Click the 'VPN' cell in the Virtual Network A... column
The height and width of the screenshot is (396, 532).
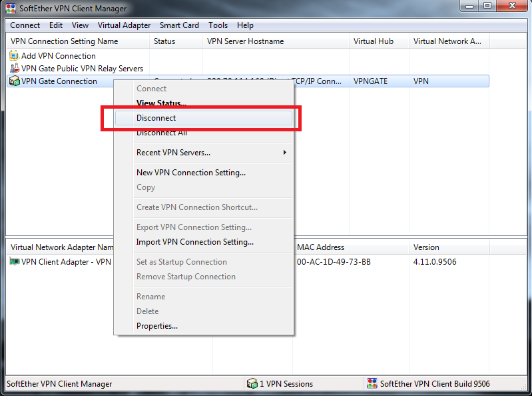[x=421, y=81]
